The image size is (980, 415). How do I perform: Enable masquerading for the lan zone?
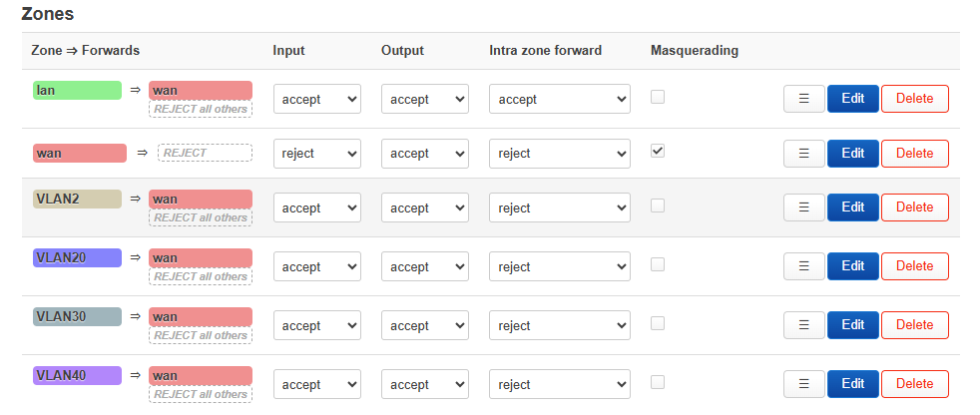(658, 97)
